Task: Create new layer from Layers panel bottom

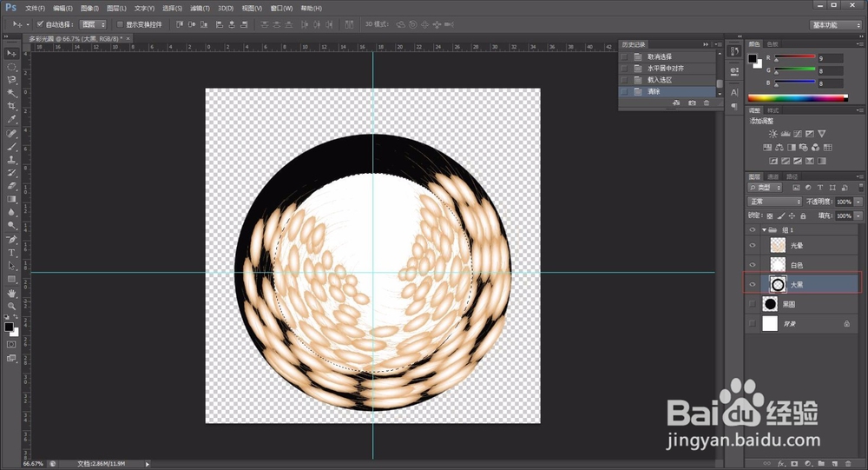Action: coord(835,463)
